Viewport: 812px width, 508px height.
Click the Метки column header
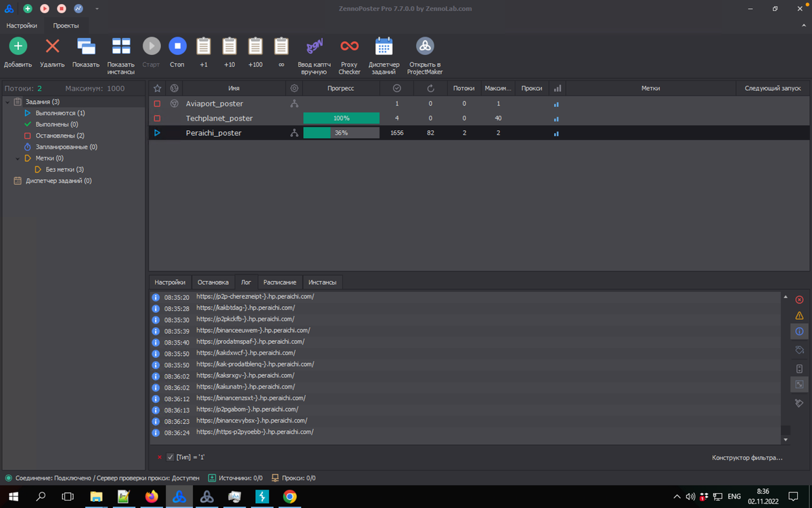tap(650, 88)
